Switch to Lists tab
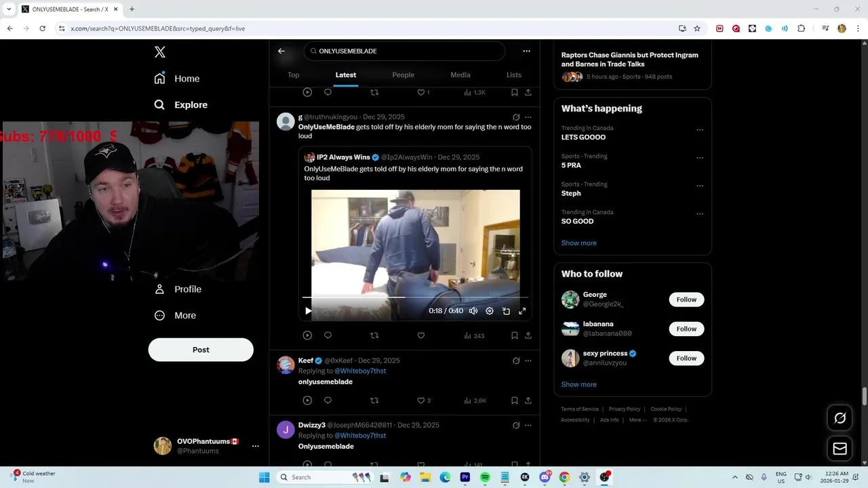Viewport: 868px width, 488px height. [514, 75]
